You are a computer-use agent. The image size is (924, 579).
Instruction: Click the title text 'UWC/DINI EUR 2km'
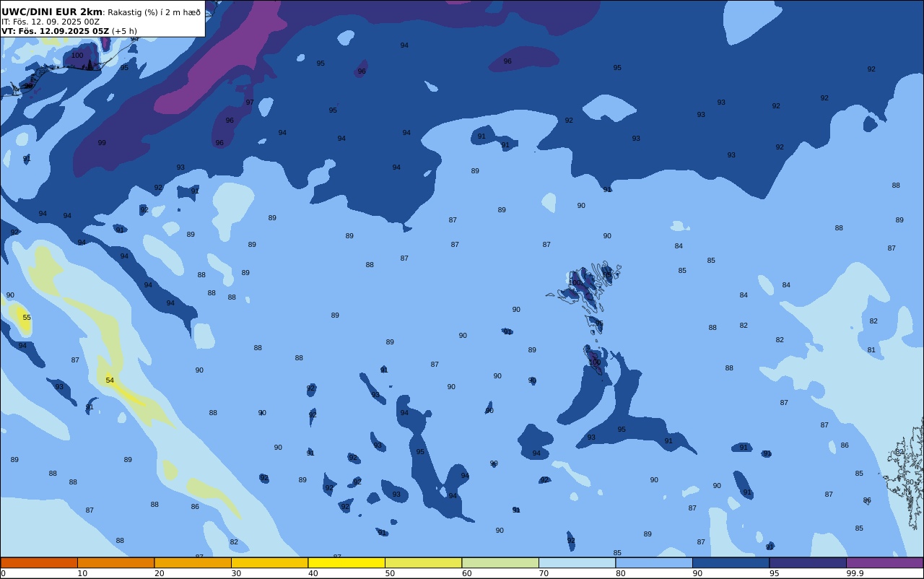(x=52, y=12)
